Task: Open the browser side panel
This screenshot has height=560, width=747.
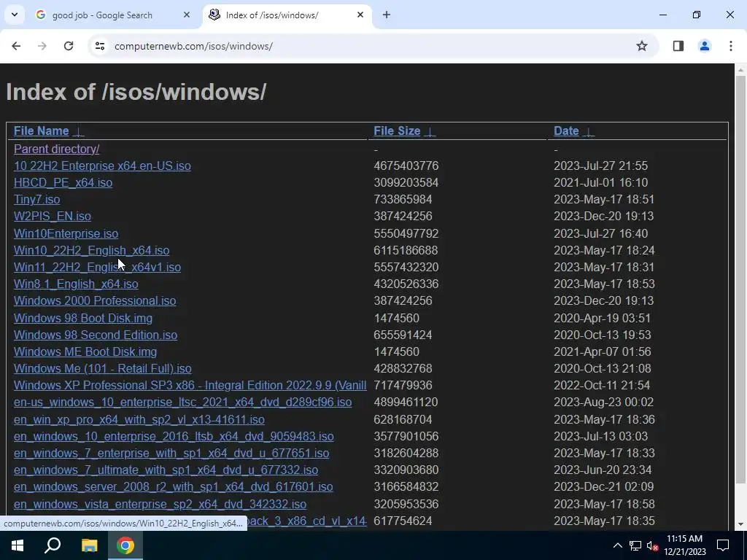Action: point(678,46)
